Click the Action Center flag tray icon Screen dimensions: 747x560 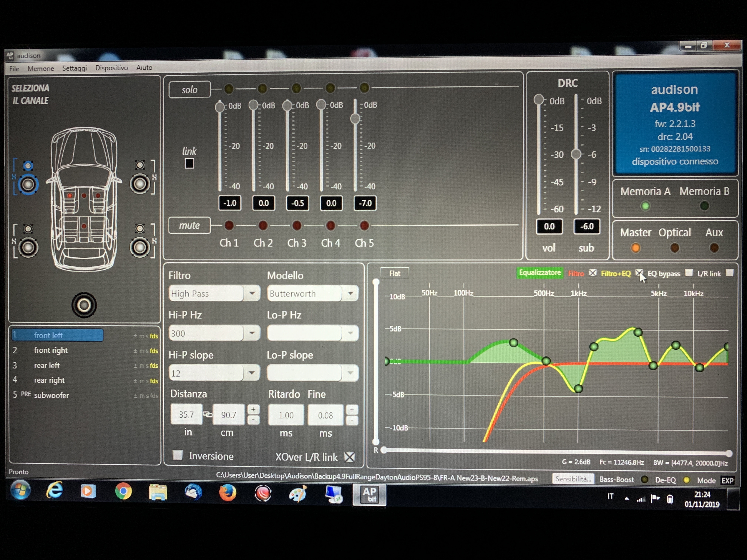point(655,499)
